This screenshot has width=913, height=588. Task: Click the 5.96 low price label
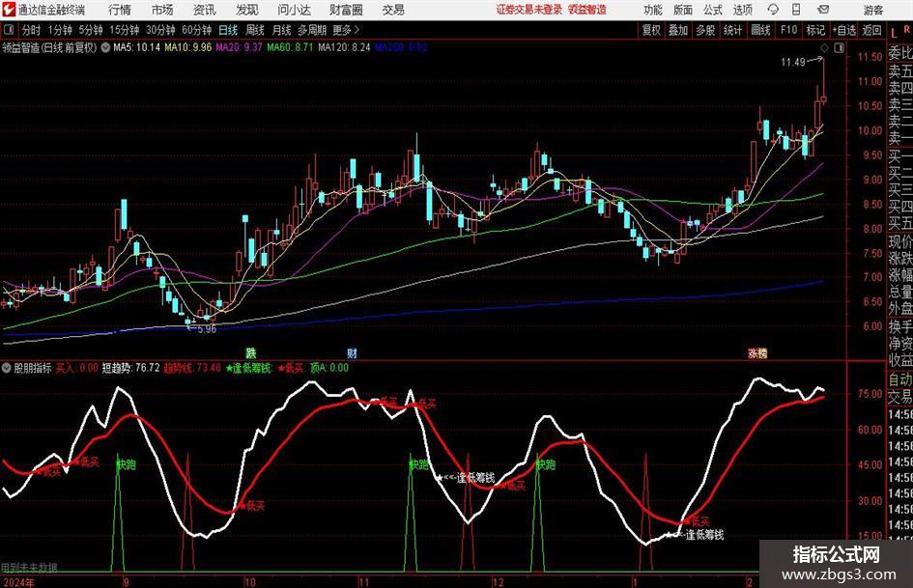pos(207,329)
